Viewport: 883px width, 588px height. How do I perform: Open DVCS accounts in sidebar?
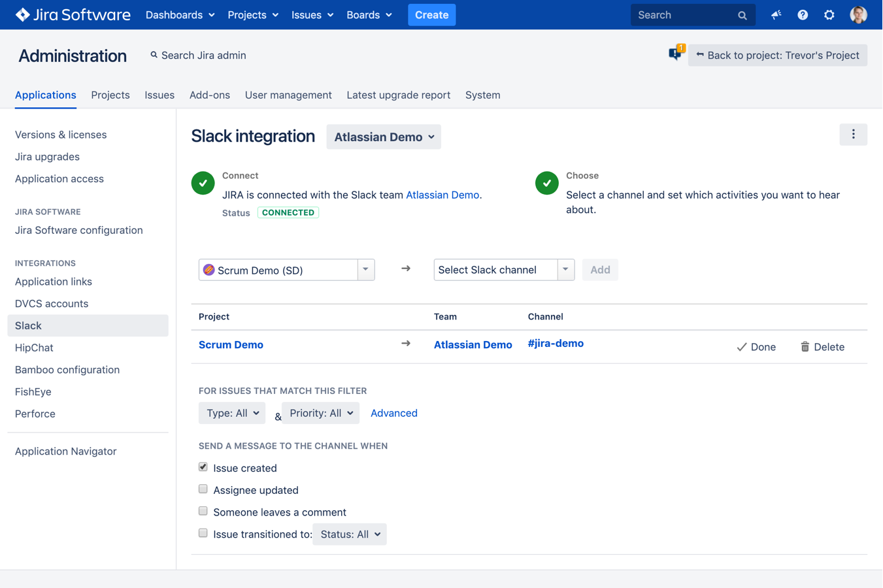click(52, 304)
